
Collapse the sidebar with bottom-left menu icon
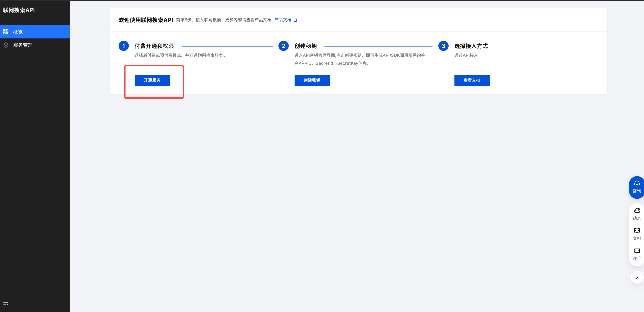6,304
